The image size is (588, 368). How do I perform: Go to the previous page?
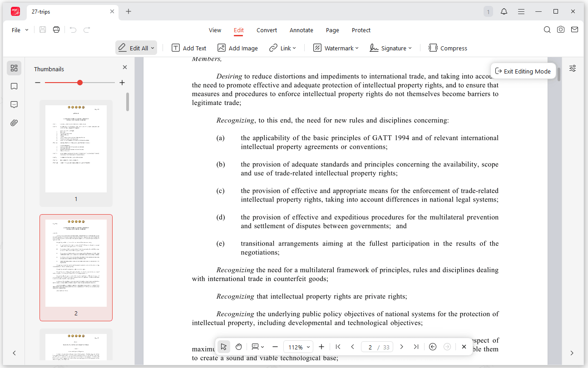[352, 347]
